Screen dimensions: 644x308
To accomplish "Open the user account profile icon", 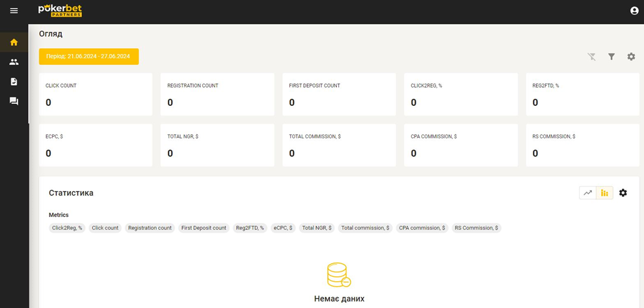I will 634,10.
